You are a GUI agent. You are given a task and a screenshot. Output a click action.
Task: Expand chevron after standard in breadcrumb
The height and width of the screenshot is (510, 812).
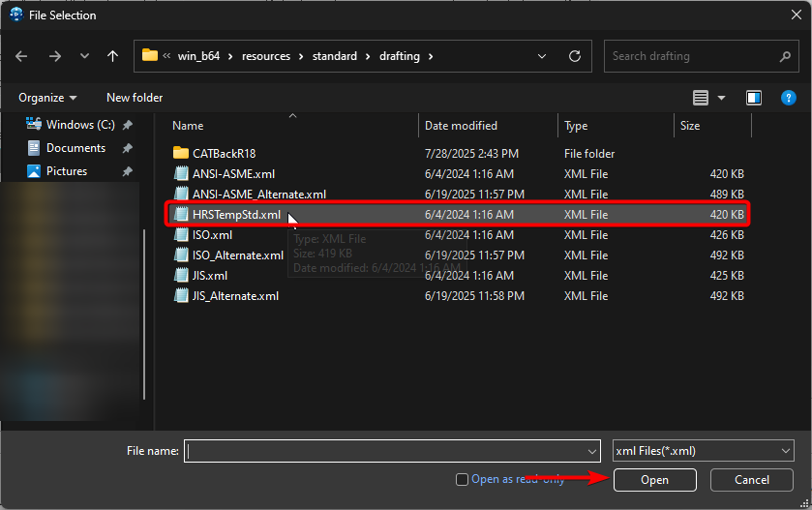368,56
